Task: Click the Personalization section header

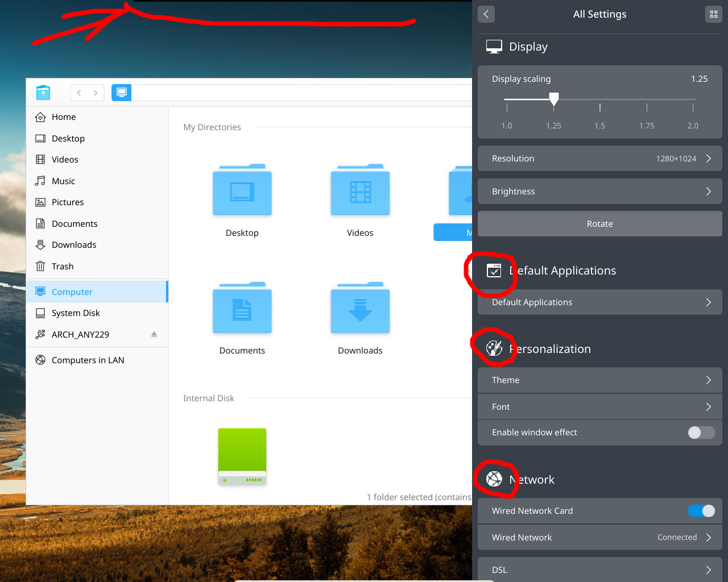Action: [539, 349]
